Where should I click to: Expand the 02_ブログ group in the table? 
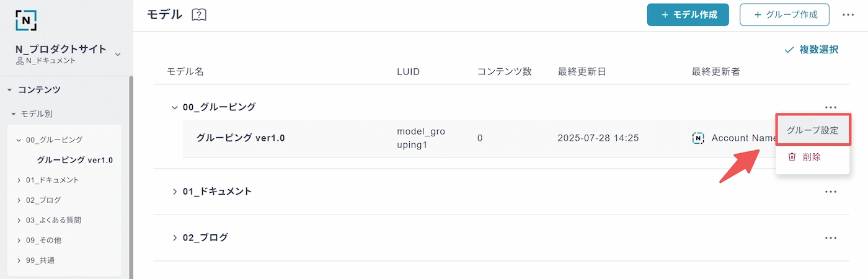(174, 237)
